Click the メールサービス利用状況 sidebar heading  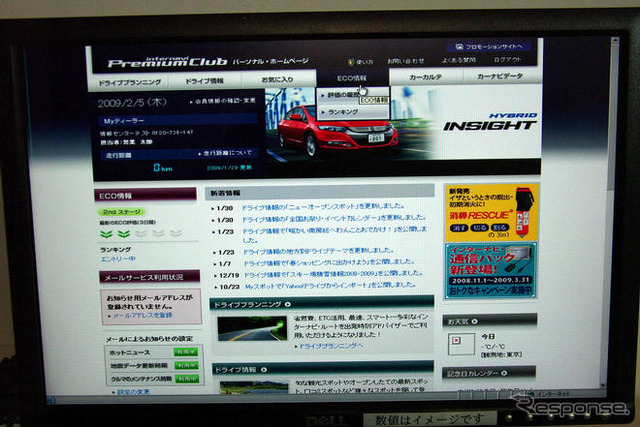click(149, 277)
